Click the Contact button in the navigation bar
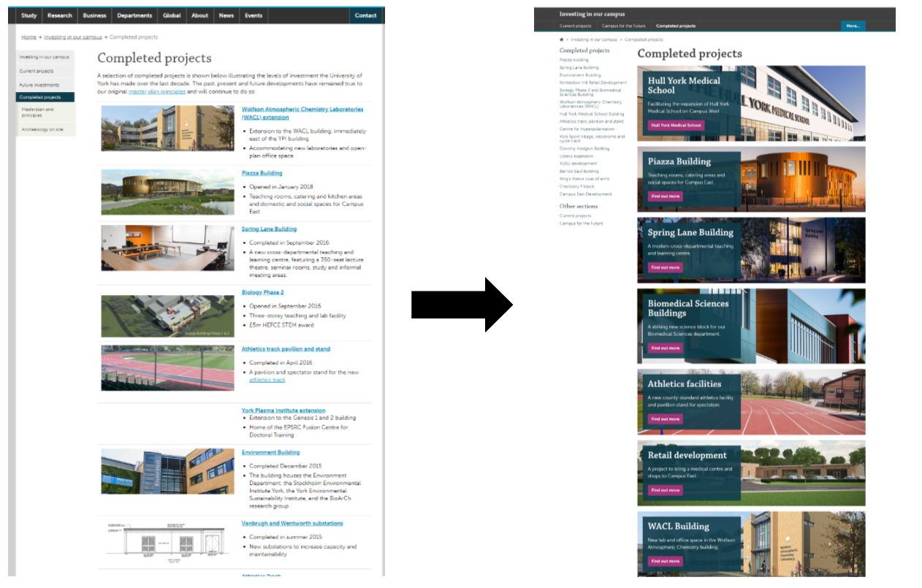This screenshot has height=588, width=922. [x=365, y=15]
